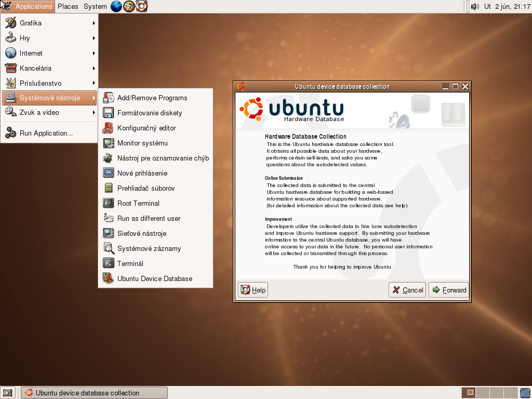
Task: Open the Places menu
Action: (68, 6)
